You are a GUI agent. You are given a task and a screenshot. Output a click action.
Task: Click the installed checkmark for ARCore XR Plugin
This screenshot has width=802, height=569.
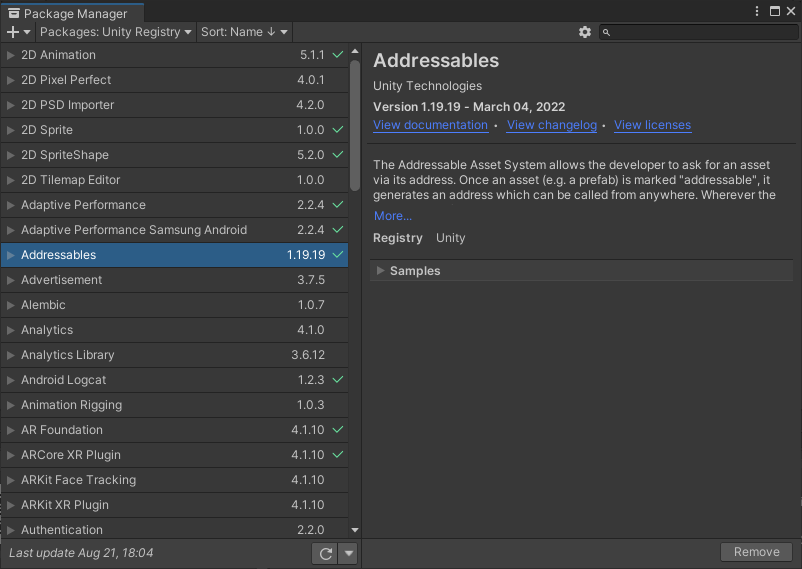tap(338, 454)
